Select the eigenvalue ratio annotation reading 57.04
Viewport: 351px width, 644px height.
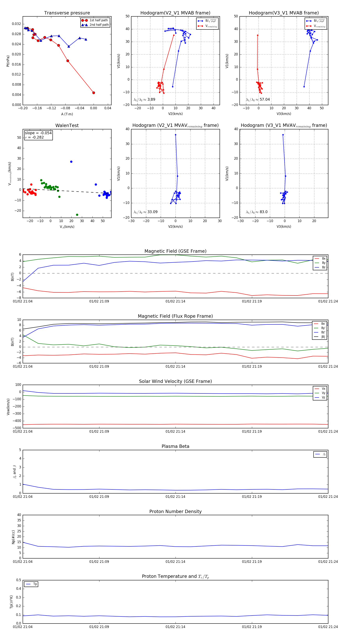(258, 100)
